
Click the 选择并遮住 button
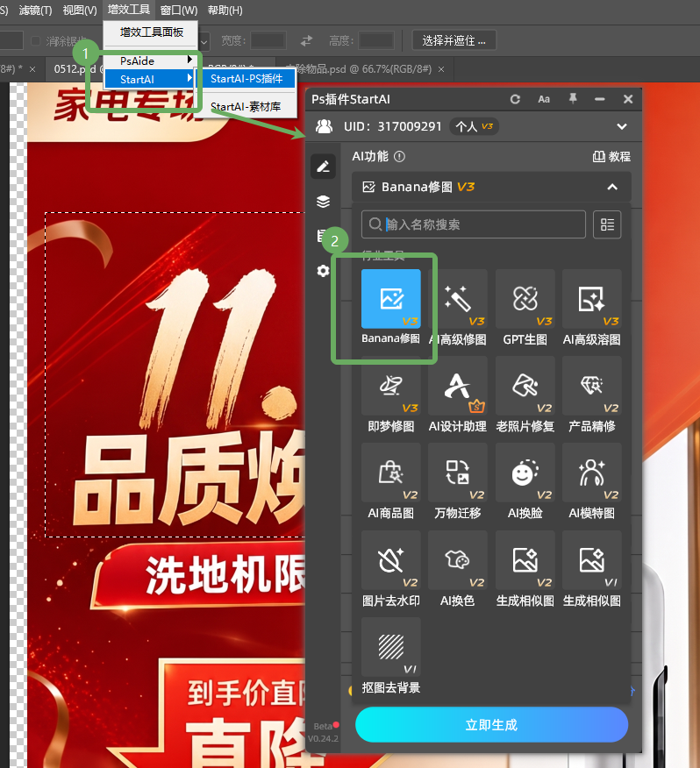(x=454, y=40)
